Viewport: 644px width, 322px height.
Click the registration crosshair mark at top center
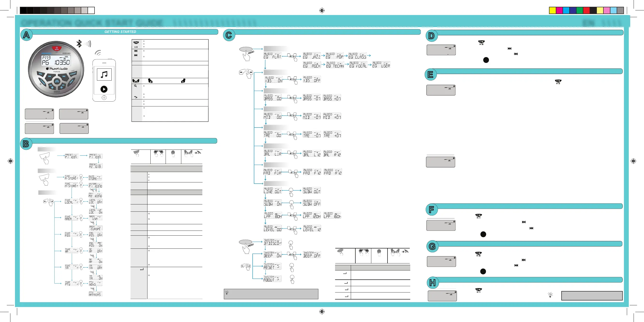[322, 10]
